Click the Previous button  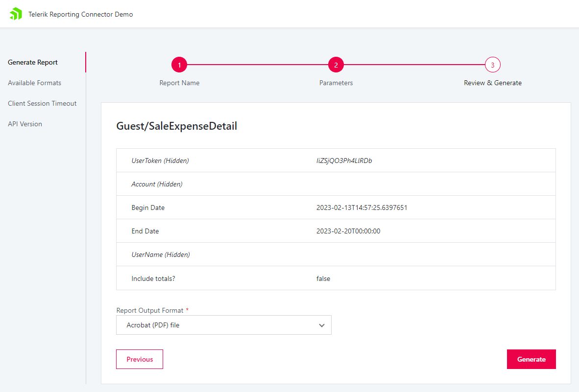coord(140,359)
